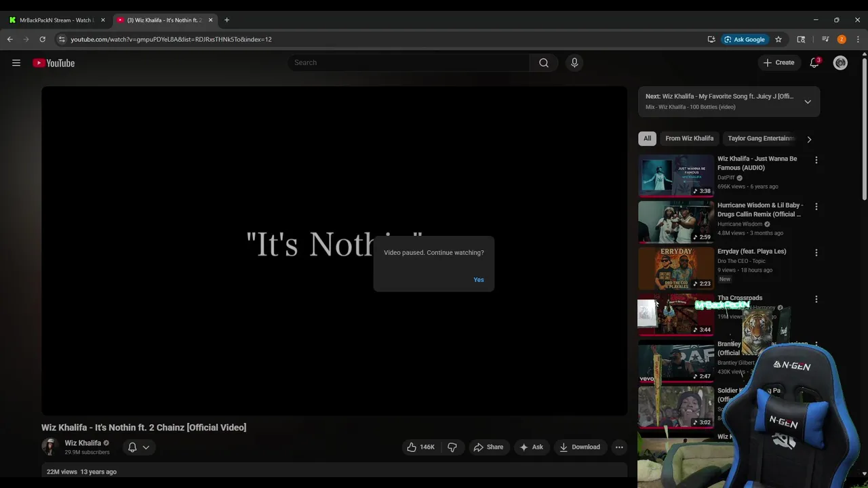The width and height of the screenshot is (868, 488).
Task: Open Chrome profile avatar
Action: tap(842, 39)
